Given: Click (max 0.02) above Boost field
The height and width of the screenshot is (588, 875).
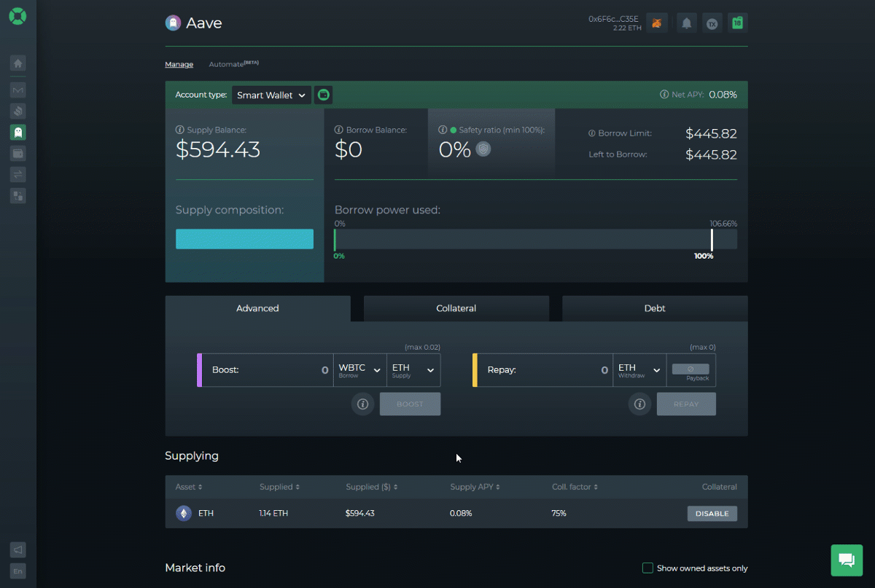Looking at the screenshot, I should click(422, 347).
